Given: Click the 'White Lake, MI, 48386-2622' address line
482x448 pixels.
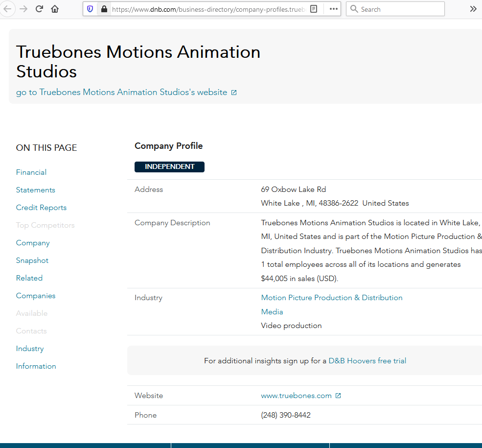Looking at the screenshot, I should [310, 203].
